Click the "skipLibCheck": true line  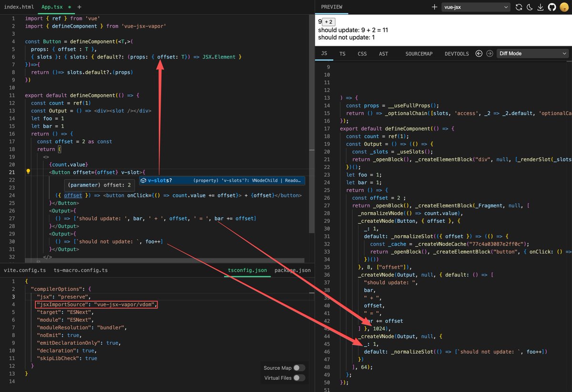[x=67, y=358]
